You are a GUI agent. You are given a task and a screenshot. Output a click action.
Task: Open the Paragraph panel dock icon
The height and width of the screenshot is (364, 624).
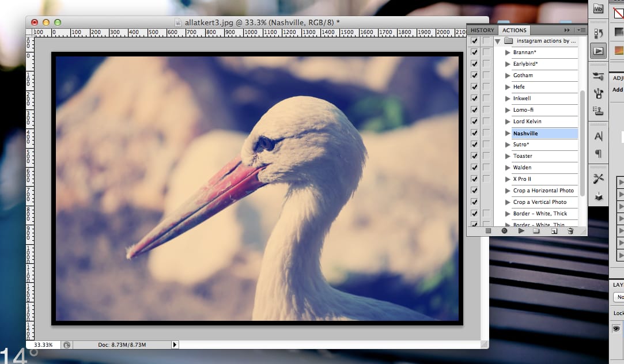point(598,154)
